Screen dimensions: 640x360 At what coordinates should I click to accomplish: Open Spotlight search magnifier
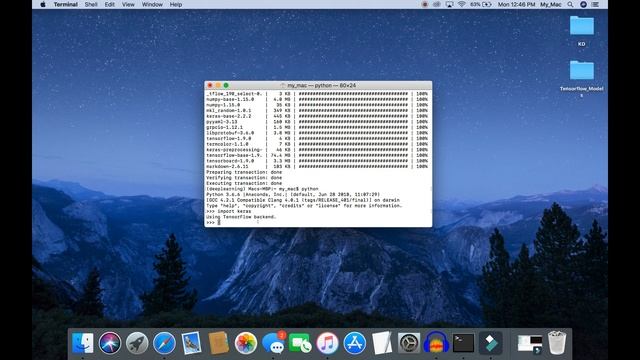tap(570, 4)
